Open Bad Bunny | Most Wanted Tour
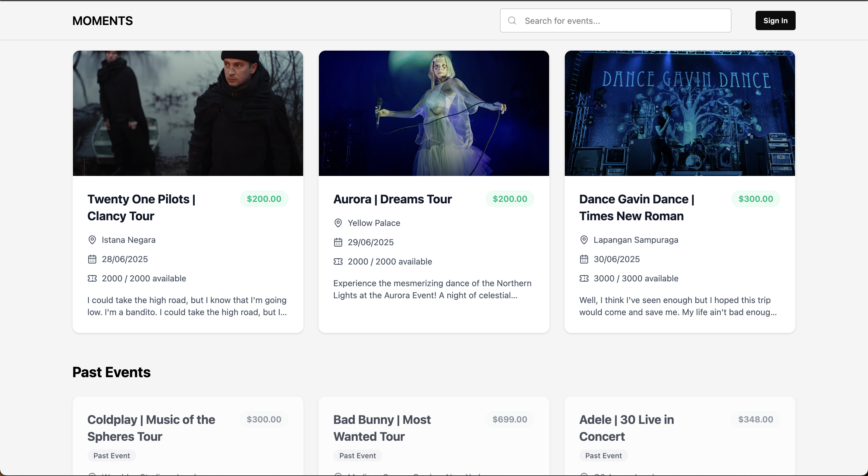 tap(382, 428)
